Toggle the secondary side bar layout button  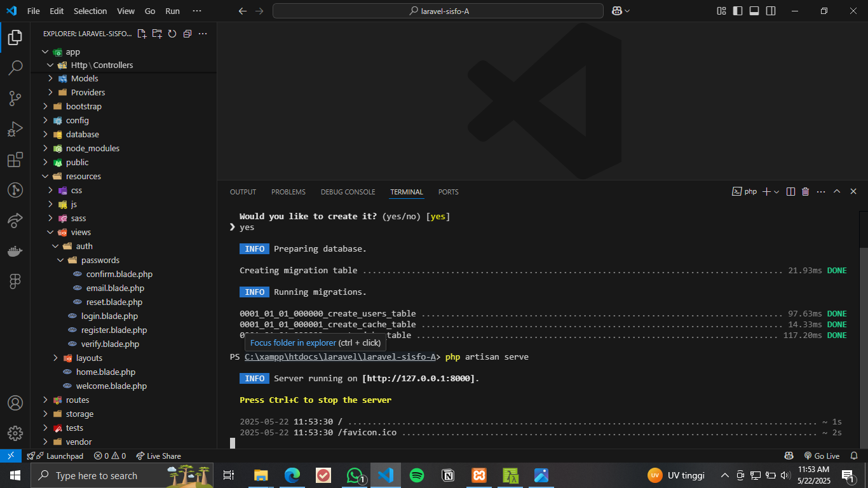click(x=771, y=11)
